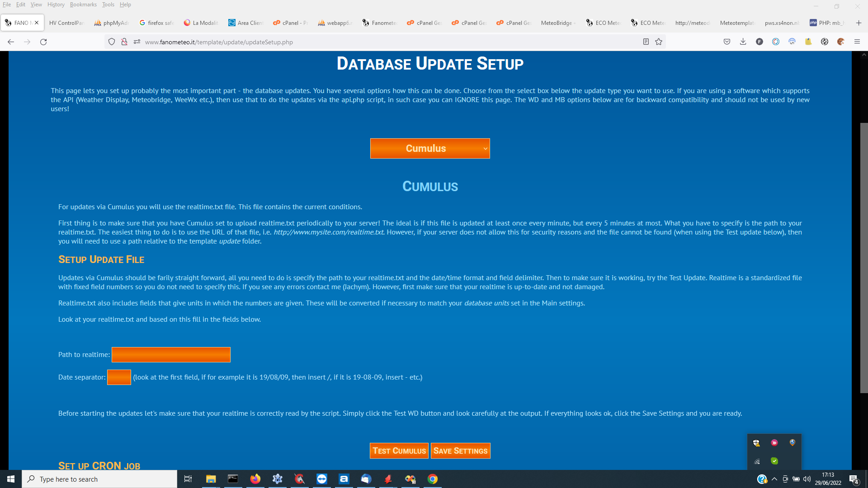Open File Explorer from the taskbar
868x488 pixels.
[211, 479]
